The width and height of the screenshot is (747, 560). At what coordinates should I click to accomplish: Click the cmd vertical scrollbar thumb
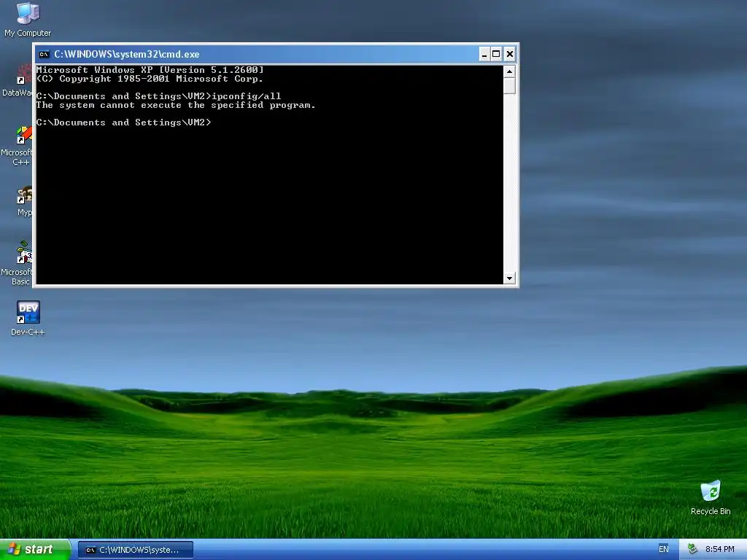coord(509,86)
